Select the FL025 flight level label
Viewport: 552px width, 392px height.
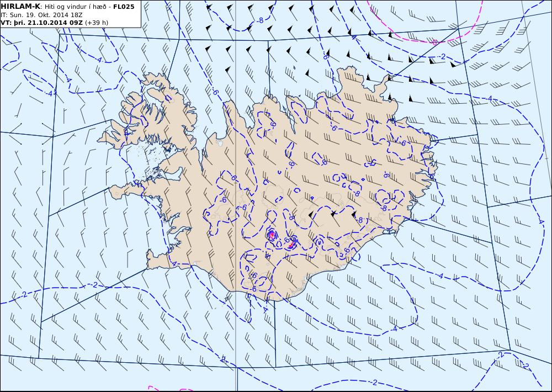pos(124,7)
